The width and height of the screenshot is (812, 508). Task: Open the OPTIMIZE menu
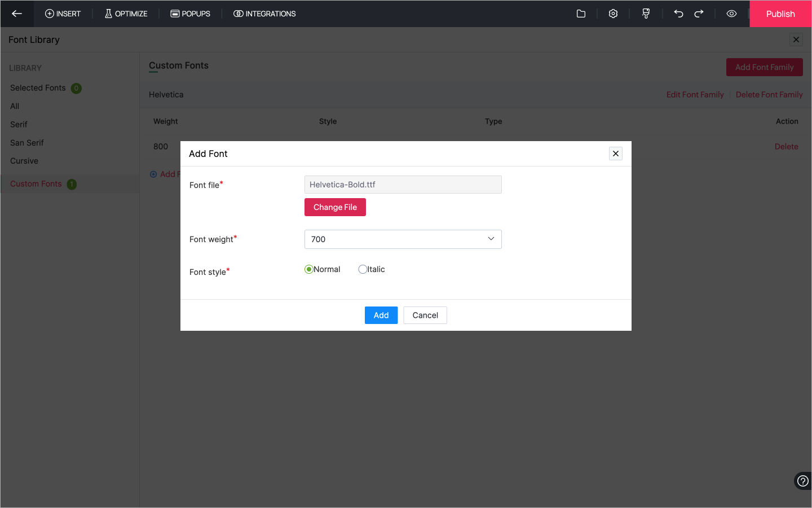click(126, 14)
